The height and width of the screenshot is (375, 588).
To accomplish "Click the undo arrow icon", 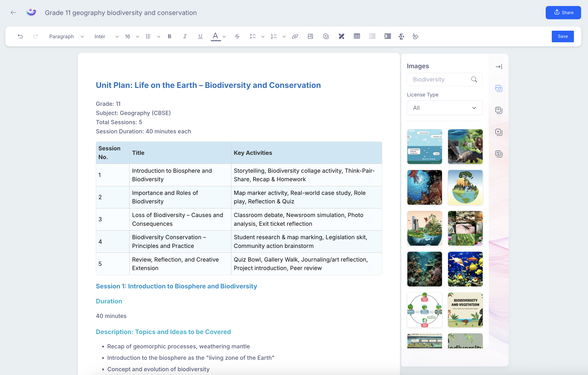I will tap(20, 36).
